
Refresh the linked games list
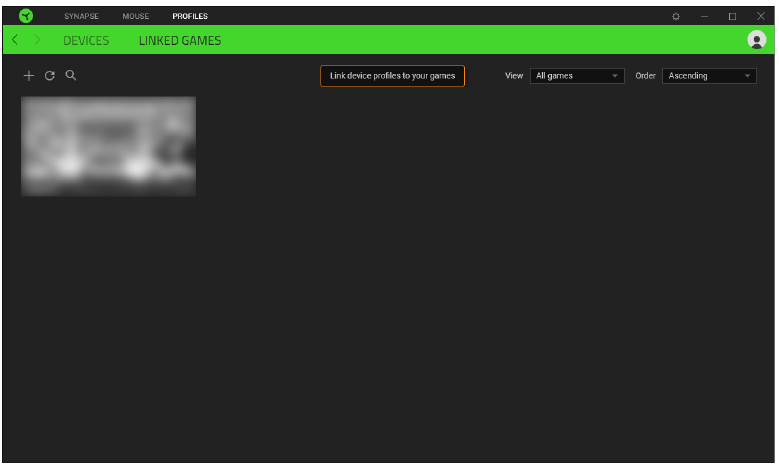(49, 76)
